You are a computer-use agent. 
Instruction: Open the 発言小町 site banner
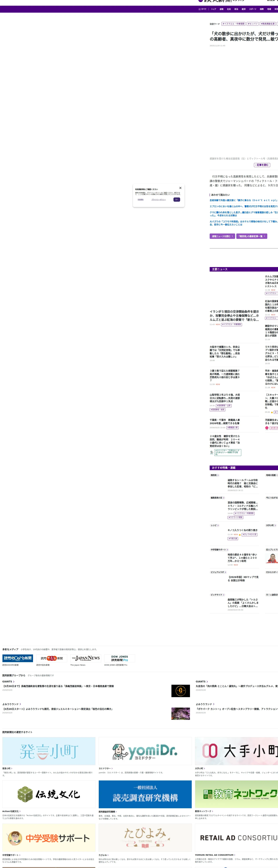(x=49, y=751)
